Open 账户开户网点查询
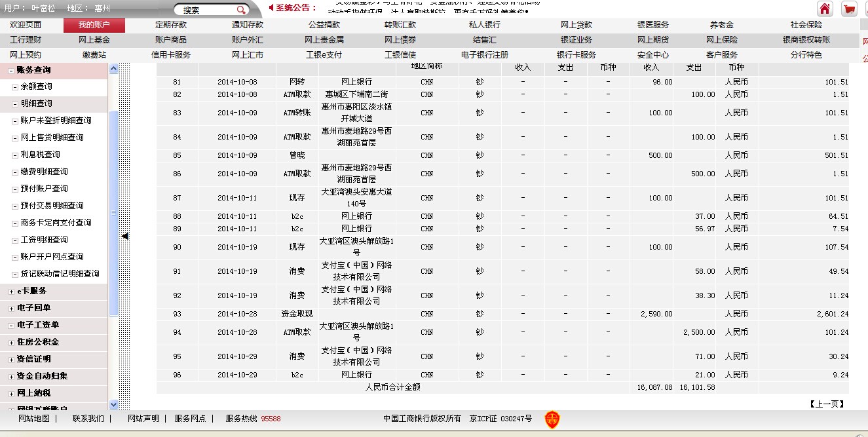This screenshot has height=437, width=868. point(52,257)
